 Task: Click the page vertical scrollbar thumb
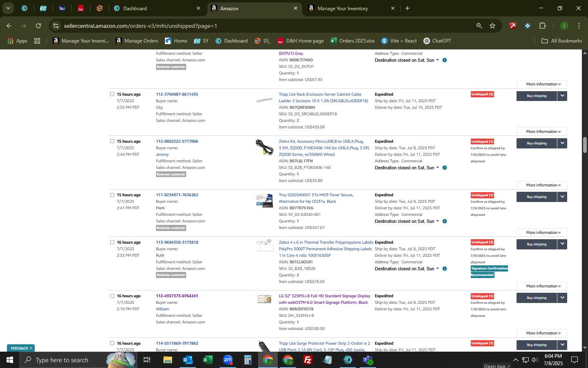click(585, 145)
